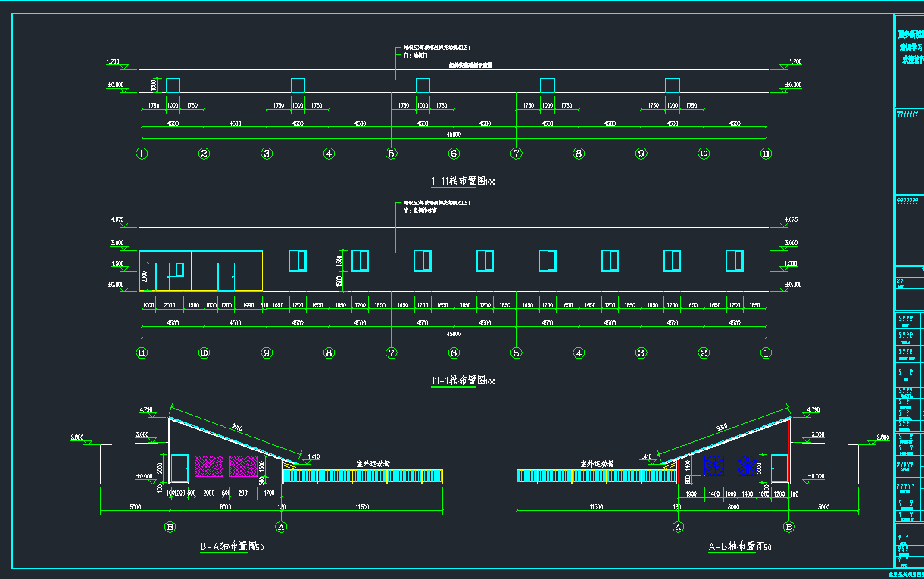Image resolution: width=924 pixels, height=579 pixels.
Task: Click the "1-11轴布置图" drawing title
Action: pos(458,182)
